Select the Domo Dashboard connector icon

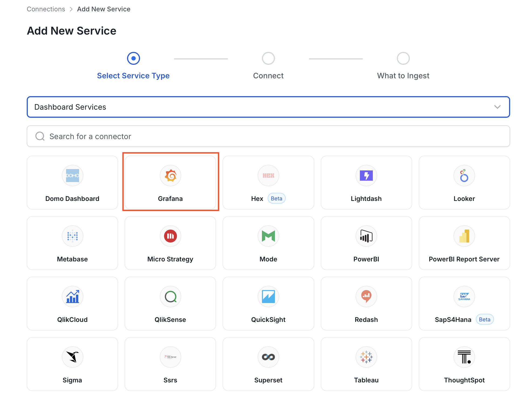(x=72, y=176)
